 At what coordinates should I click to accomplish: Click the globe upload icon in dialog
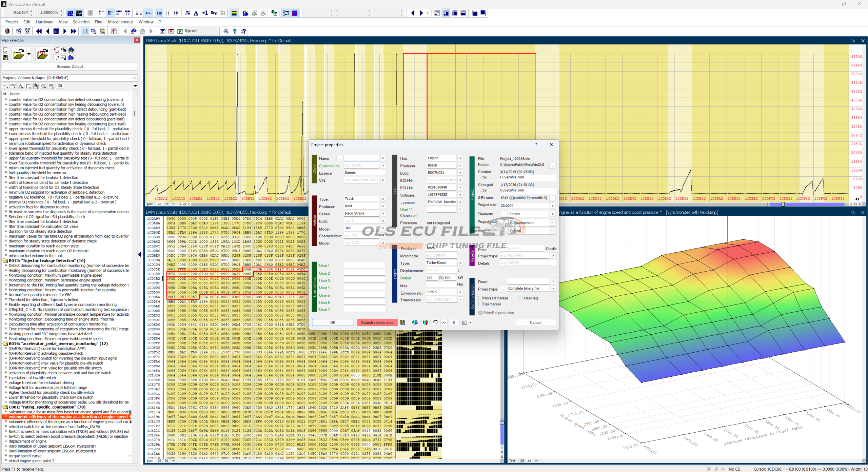pyautogui.click(x=426, y=322)
